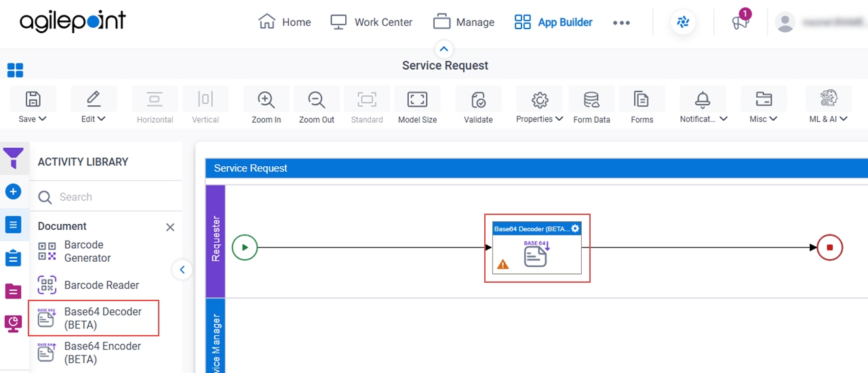Click the blue grid apps icon

pyautogui.click(x=15, y=70)
